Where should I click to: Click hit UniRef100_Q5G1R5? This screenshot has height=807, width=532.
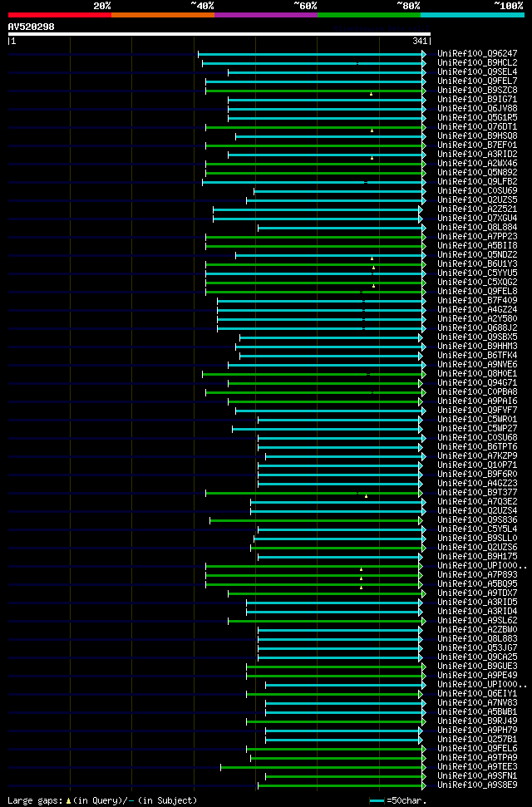pos(477,118)
